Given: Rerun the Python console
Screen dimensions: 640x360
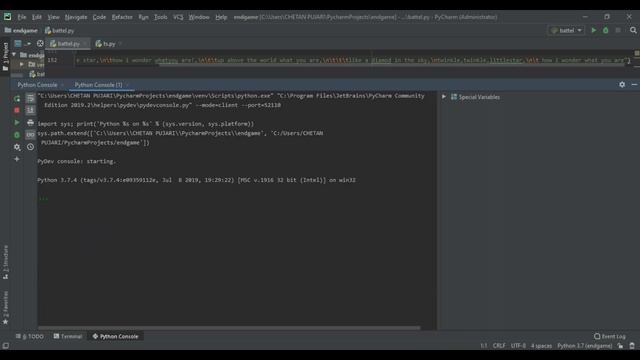Looking at the screenshot, I should tap(17, 98).
